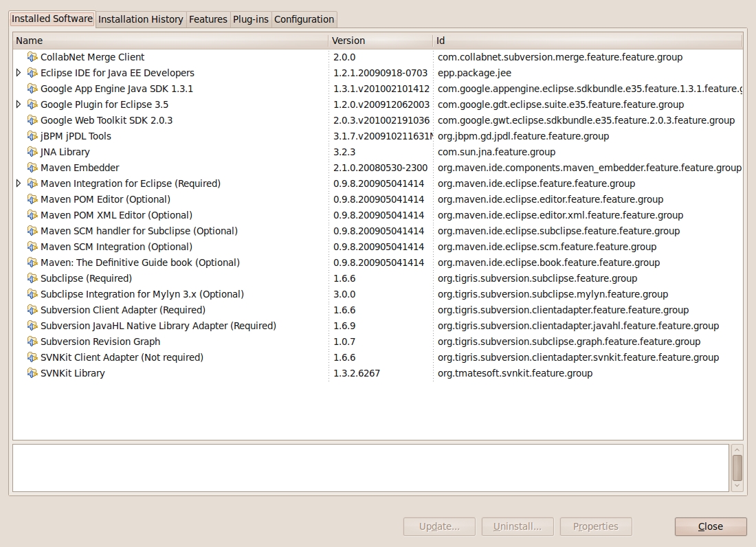Open Properties for selected software

[596, 527]
